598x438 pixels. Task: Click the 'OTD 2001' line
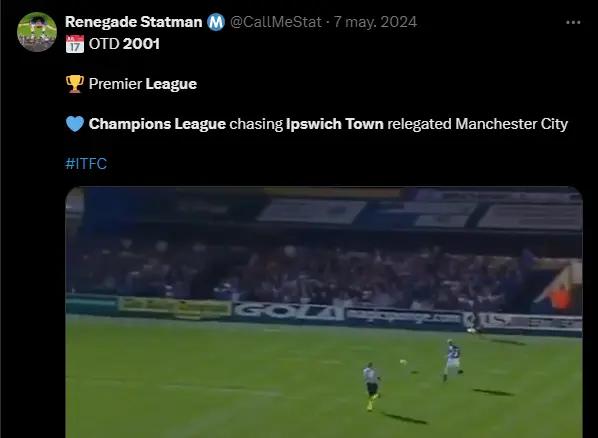pos(124,44)
